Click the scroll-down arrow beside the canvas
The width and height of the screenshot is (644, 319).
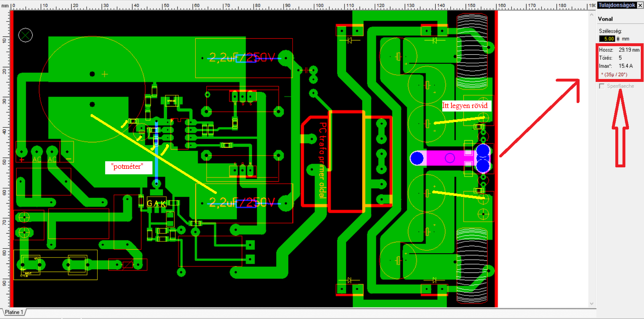[592, 303]
